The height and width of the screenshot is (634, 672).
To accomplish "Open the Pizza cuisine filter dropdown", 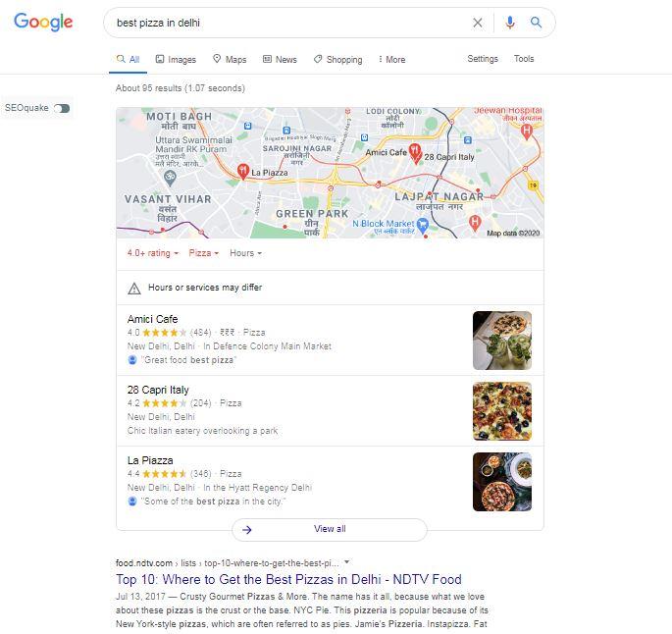I will click(204, 253).
